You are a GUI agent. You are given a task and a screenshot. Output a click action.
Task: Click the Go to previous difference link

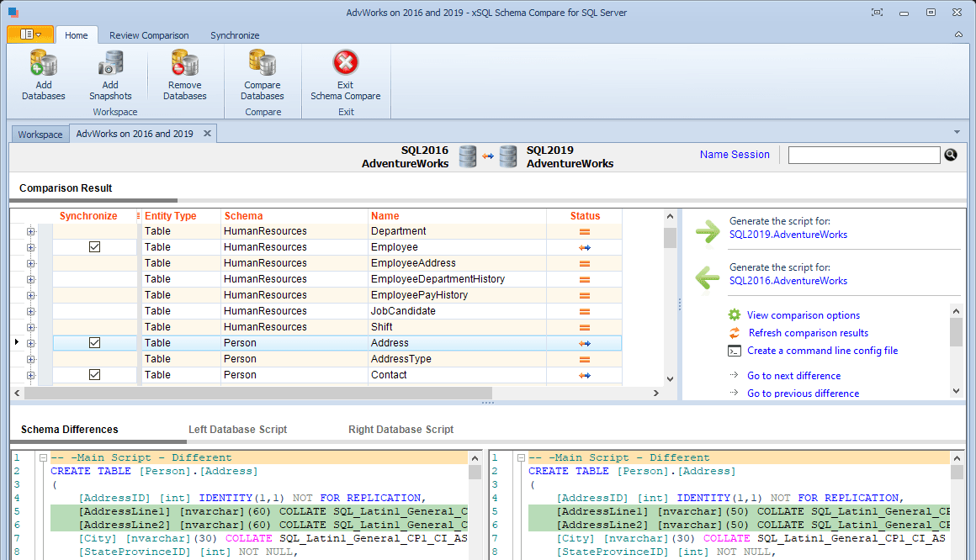click(x=803, y=394)
